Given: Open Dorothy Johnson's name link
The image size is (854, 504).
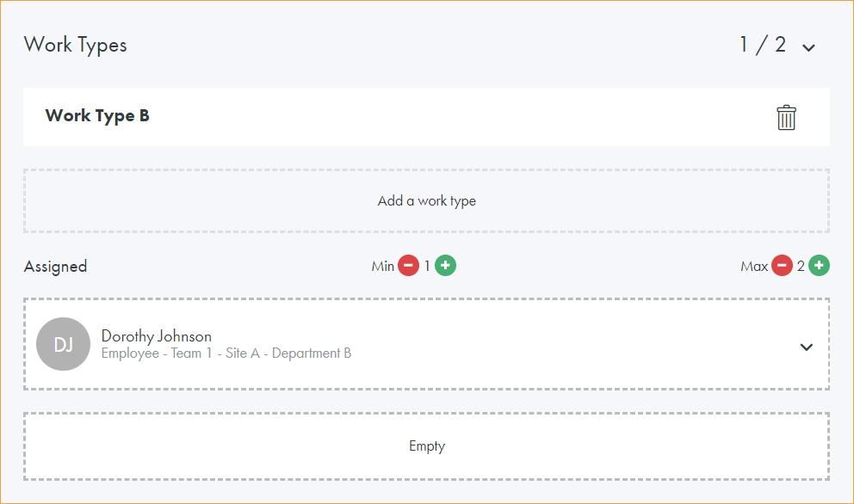Looking at the screenshot, I should point(156,336).
